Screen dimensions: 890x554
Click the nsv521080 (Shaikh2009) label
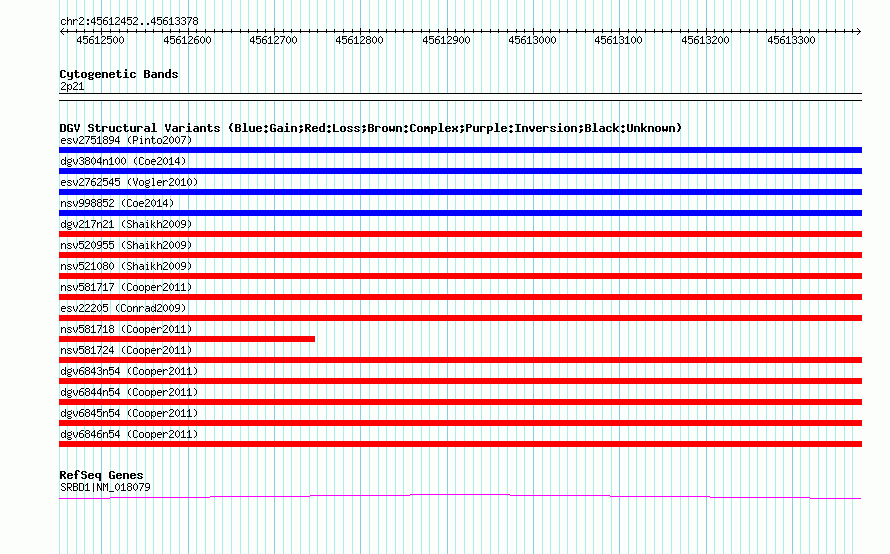[126, 266]
